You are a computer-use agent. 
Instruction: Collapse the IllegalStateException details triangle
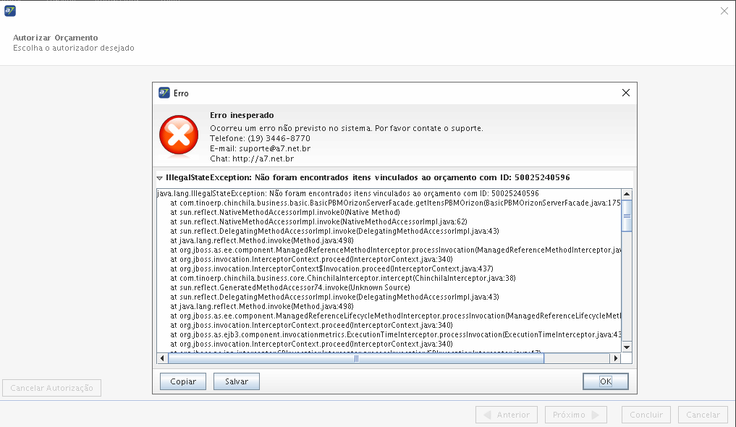[160, 177]
